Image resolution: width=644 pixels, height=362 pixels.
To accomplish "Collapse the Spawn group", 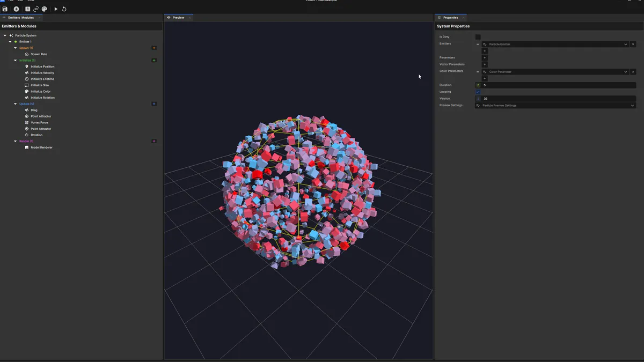I will (16, 48).
